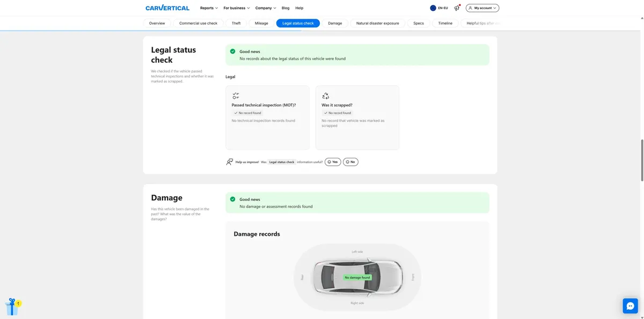Click the Damage records heading
The image size is (644, 319).
[257, 234]
